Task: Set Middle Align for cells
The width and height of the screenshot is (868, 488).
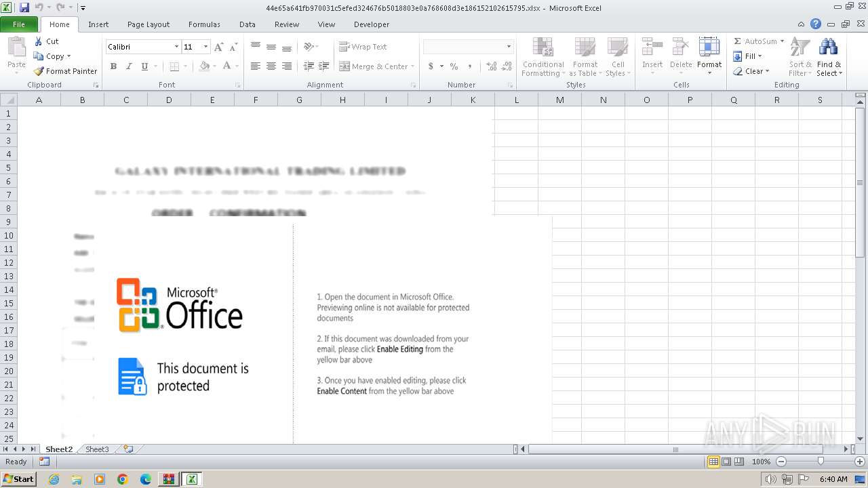Action: tap(271, 47)
